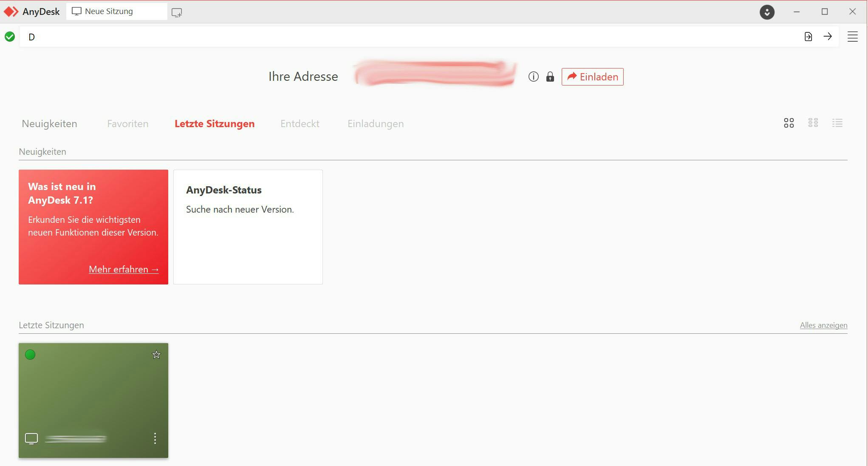Follow the Mehr erfahren link
The height and width of the screenshot is (466, 868).
click(x=123, y=269)
